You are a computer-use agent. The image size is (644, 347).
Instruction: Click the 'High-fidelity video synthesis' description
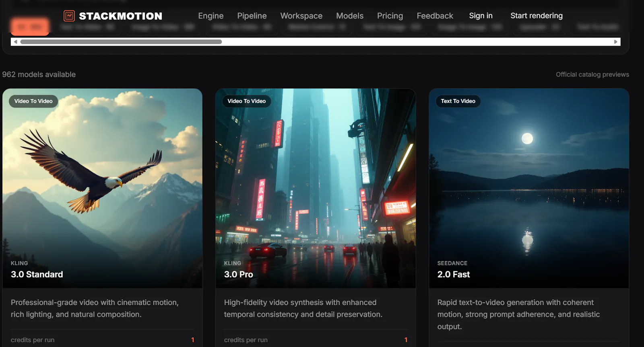(303, 308)
